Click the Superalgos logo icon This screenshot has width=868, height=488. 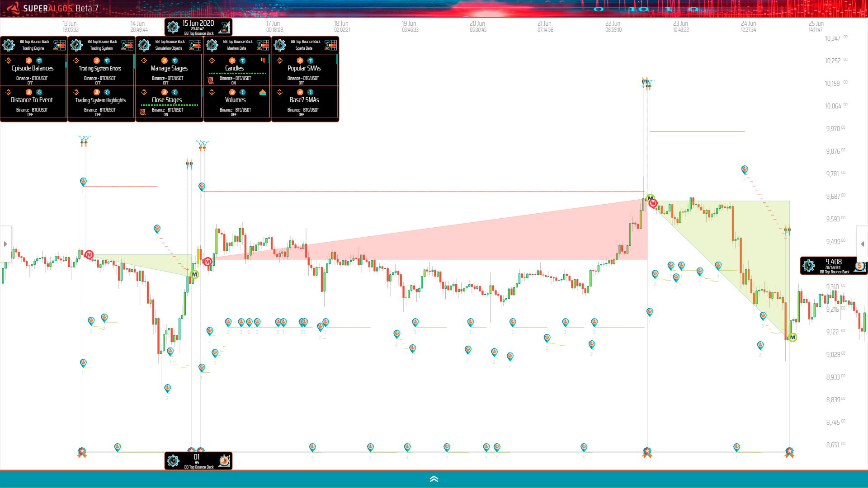click(13, 8)
